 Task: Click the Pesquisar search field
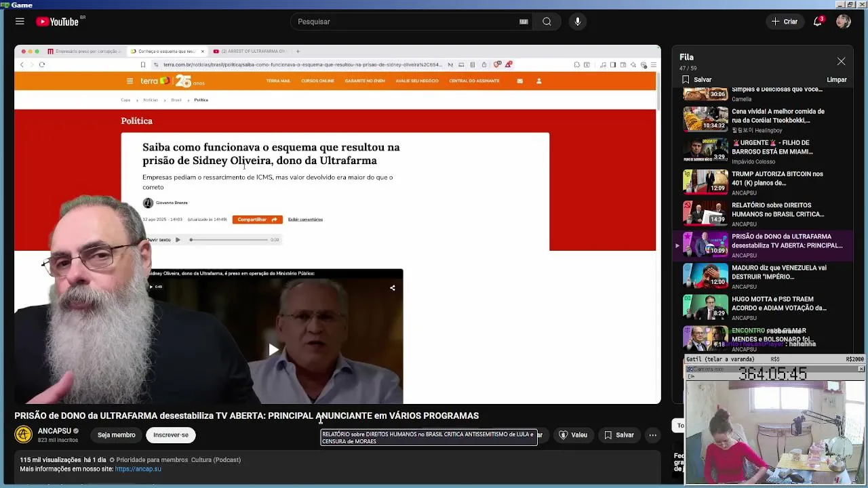(404, 22)
